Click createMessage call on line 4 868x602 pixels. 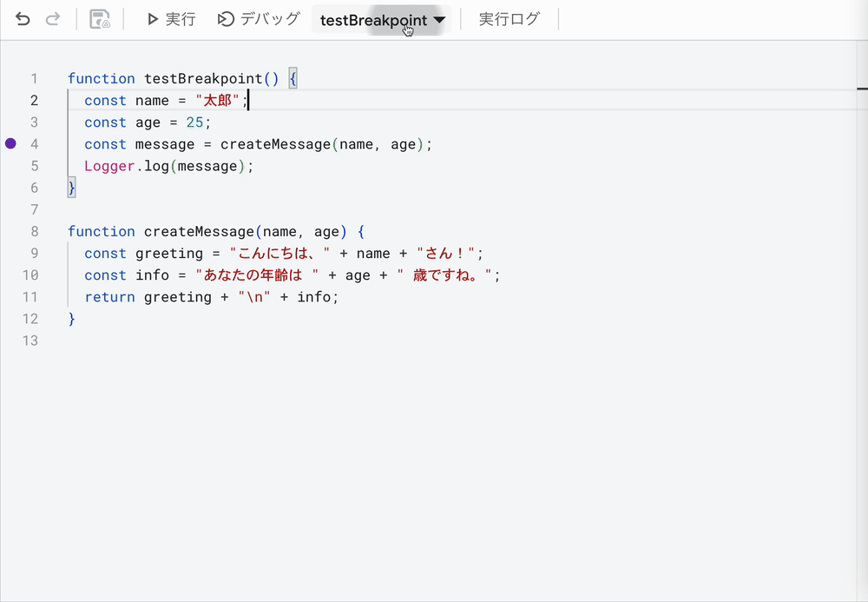pos(275,144)
